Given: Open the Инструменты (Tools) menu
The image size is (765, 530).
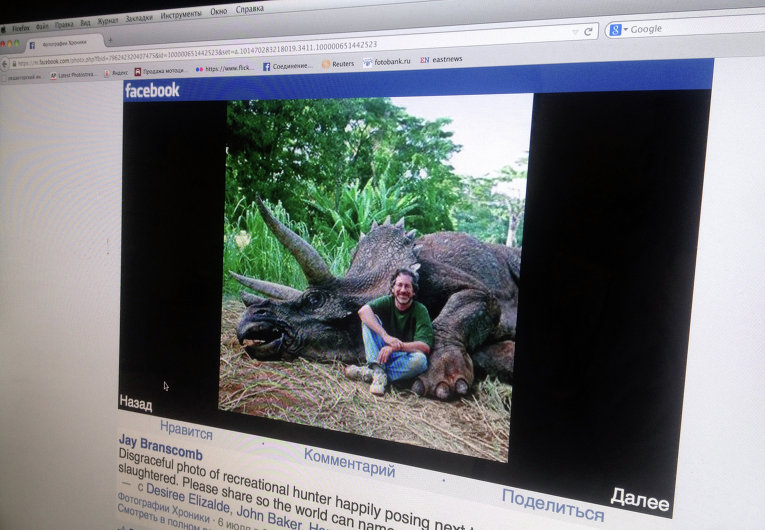Looking at the screenshot, I should tap(180, 15).
